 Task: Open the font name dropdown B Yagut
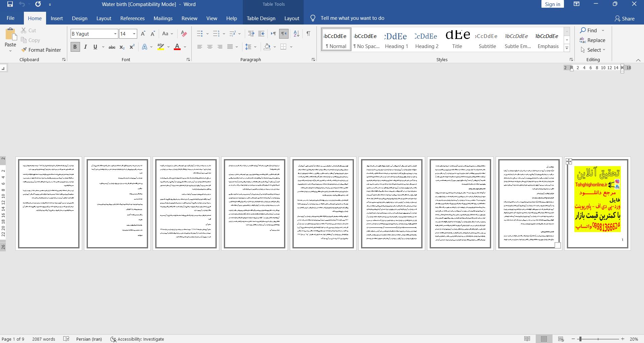tap(115, 34)
